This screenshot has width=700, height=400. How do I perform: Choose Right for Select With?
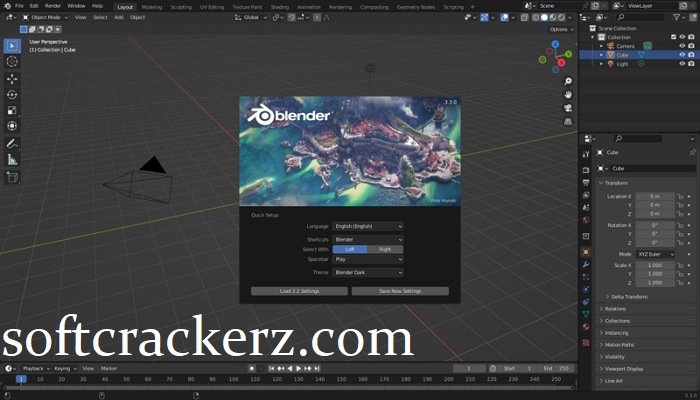click(385, 250)
